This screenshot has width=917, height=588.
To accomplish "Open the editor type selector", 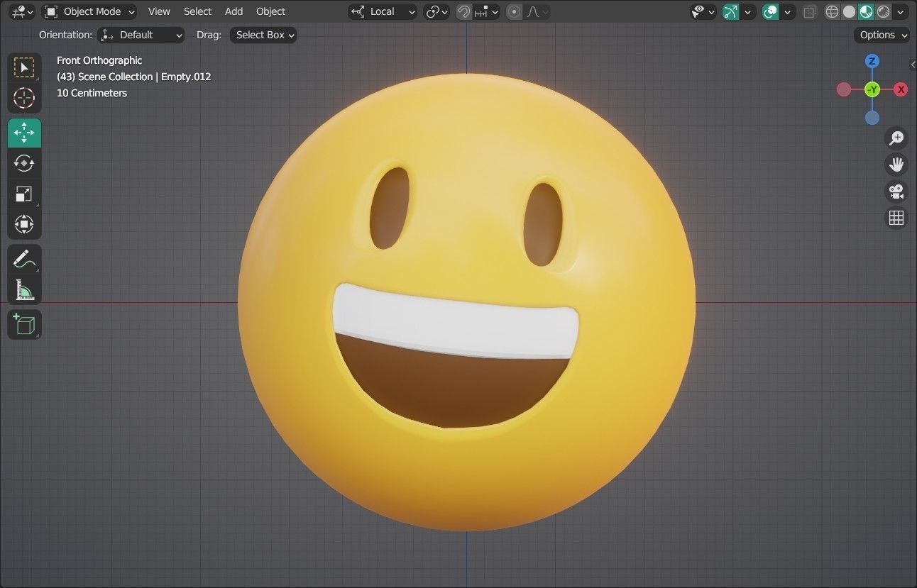I will 21,11.
